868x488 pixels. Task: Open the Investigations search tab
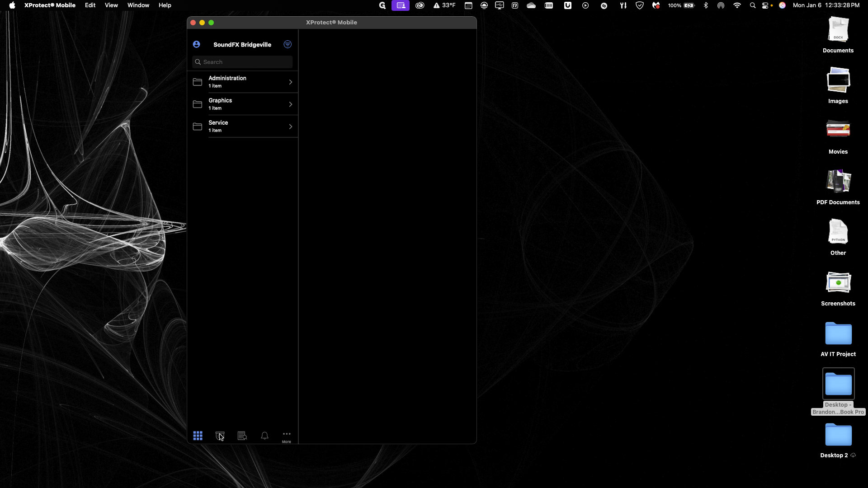(242, 436)
